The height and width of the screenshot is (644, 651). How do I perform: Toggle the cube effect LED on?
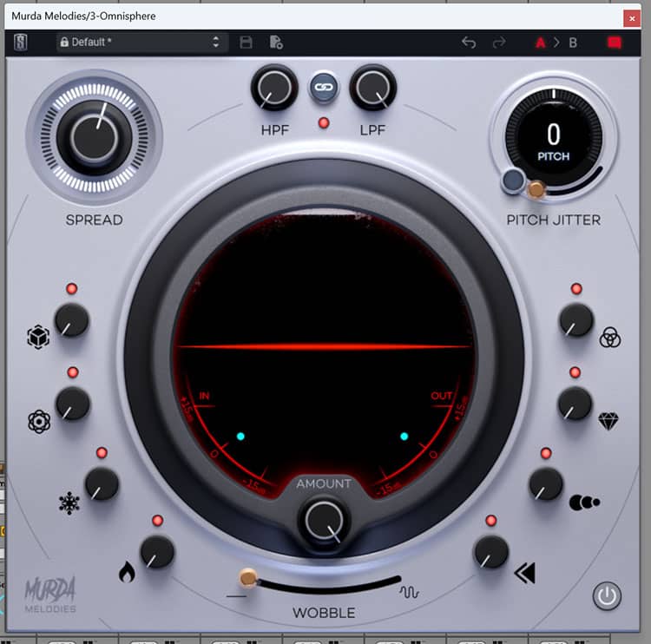click(x=71, y=288)
